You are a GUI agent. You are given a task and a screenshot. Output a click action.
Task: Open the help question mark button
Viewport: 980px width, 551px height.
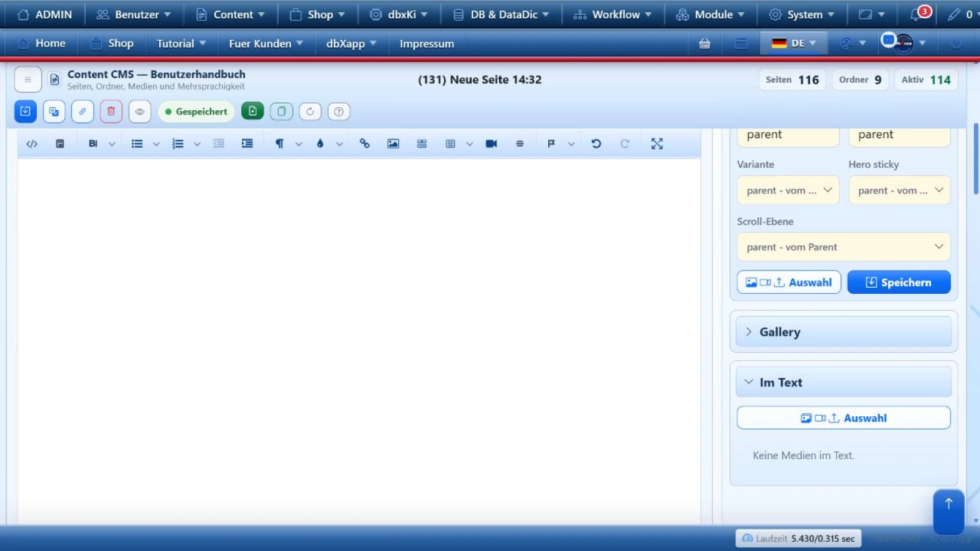coord(339,111)
